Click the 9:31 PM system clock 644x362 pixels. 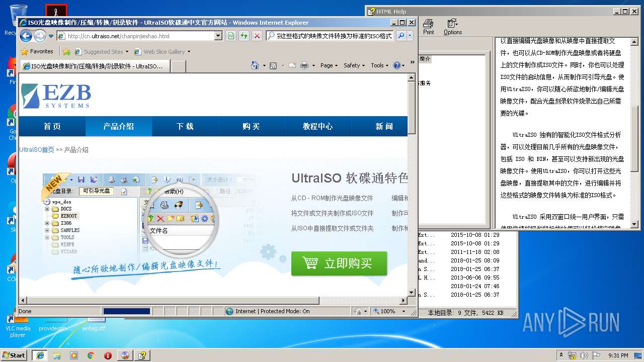point(618,355)
